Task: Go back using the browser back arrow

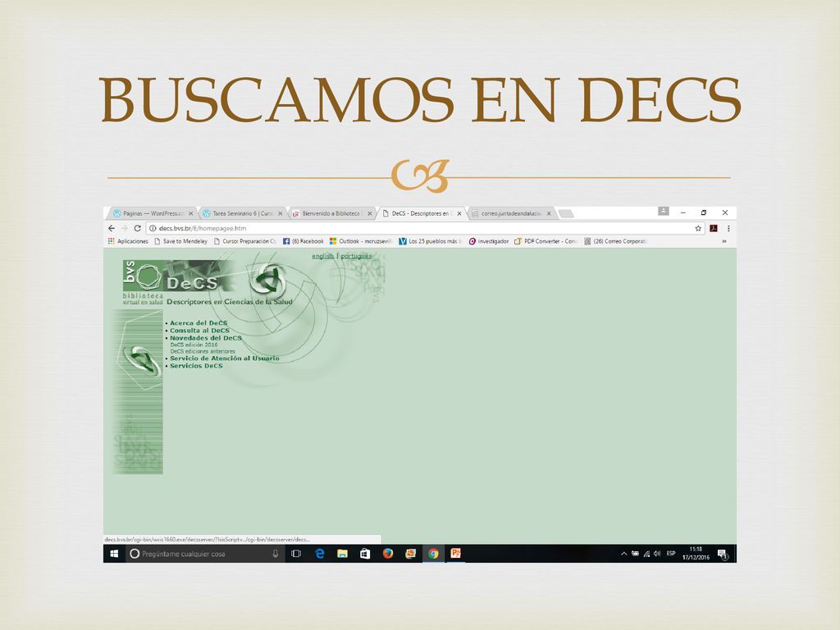Action: coord(112,228)
